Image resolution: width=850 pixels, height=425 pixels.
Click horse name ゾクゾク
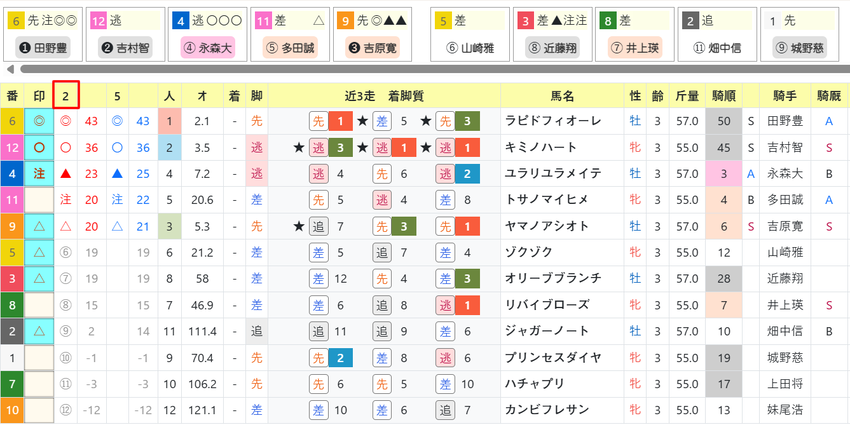(529, 253)
